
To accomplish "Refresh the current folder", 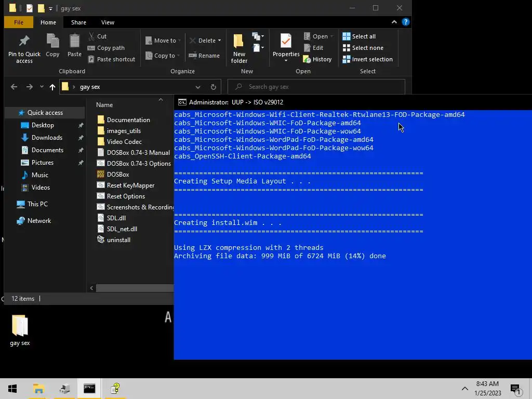I will (214, 87).
